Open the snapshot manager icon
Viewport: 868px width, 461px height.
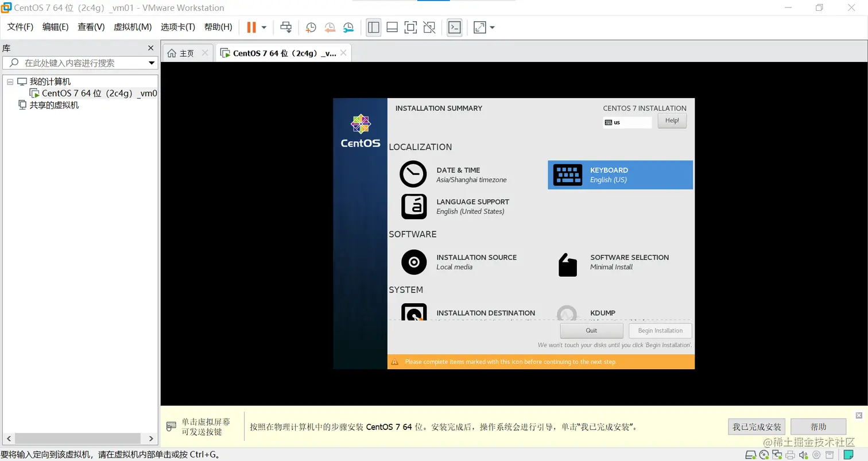click(x=348, y=27)
